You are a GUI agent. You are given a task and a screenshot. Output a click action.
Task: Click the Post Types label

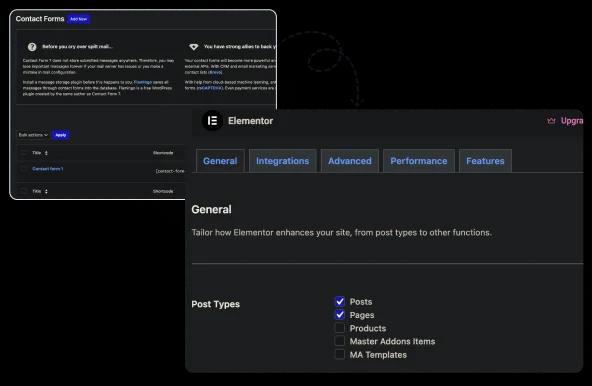pyautogui.click(x=216, y=304)
